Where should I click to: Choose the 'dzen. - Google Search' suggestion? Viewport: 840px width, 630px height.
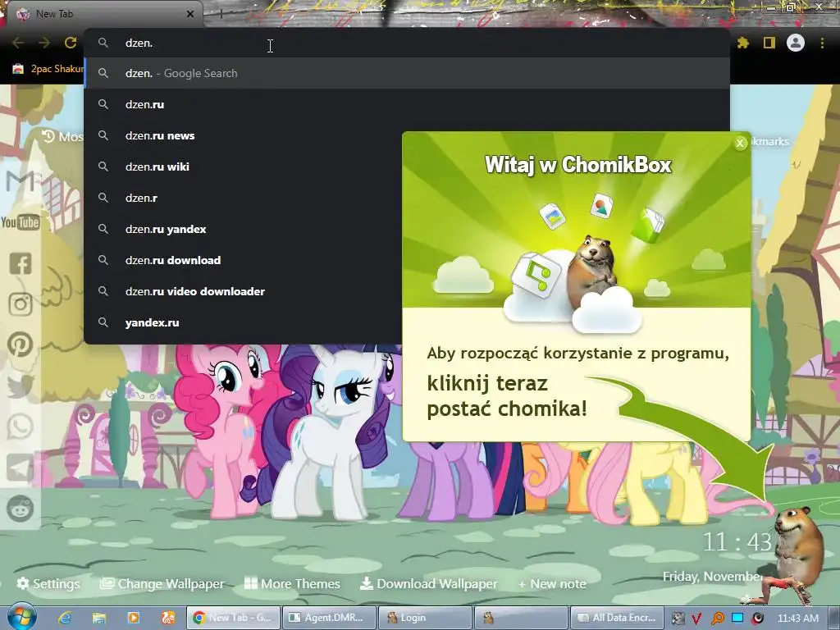click(x=407, y=73)
